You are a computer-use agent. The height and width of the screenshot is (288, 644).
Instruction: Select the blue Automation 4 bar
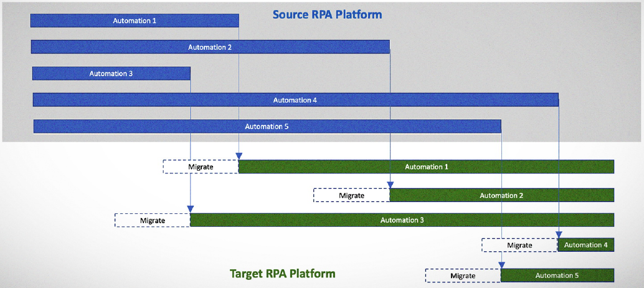point(295,100)
